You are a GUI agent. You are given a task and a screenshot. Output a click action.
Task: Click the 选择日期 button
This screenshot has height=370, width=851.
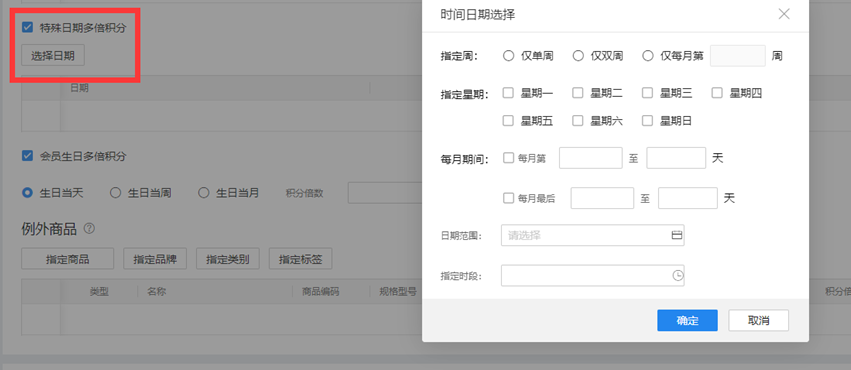(53, 55)
